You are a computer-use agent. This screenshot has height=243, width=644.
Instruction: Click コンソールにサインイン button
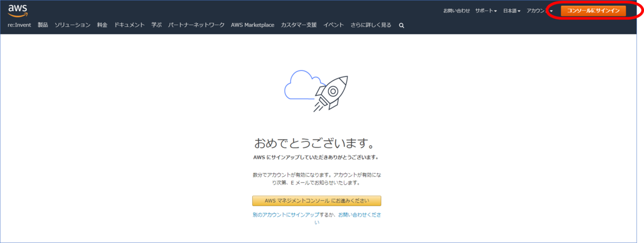coord(593,11)
